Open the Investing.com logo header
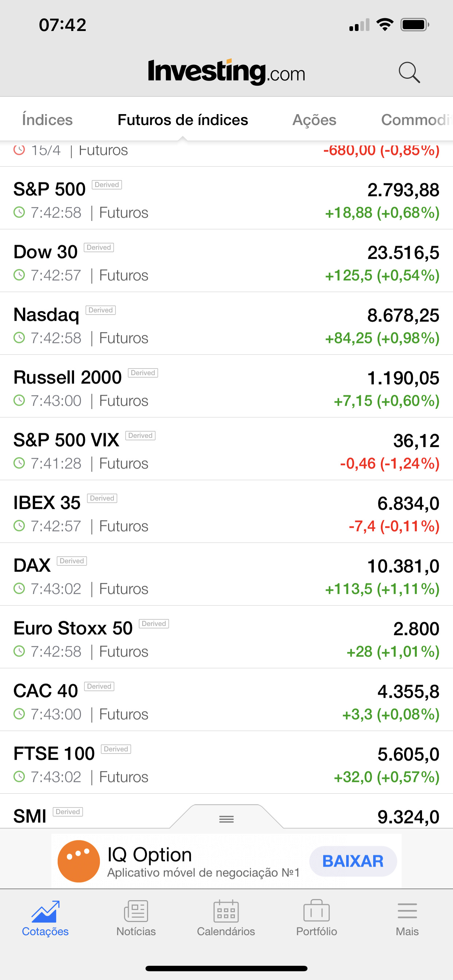The image size is (453, 980). (x=226, y=71)
